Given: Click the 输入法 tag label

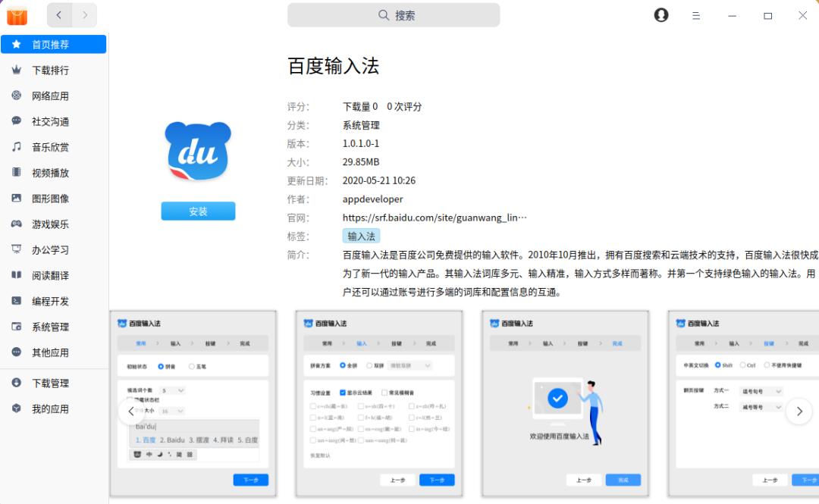Looking at the screenshot, I should click(x=361, y=236).
